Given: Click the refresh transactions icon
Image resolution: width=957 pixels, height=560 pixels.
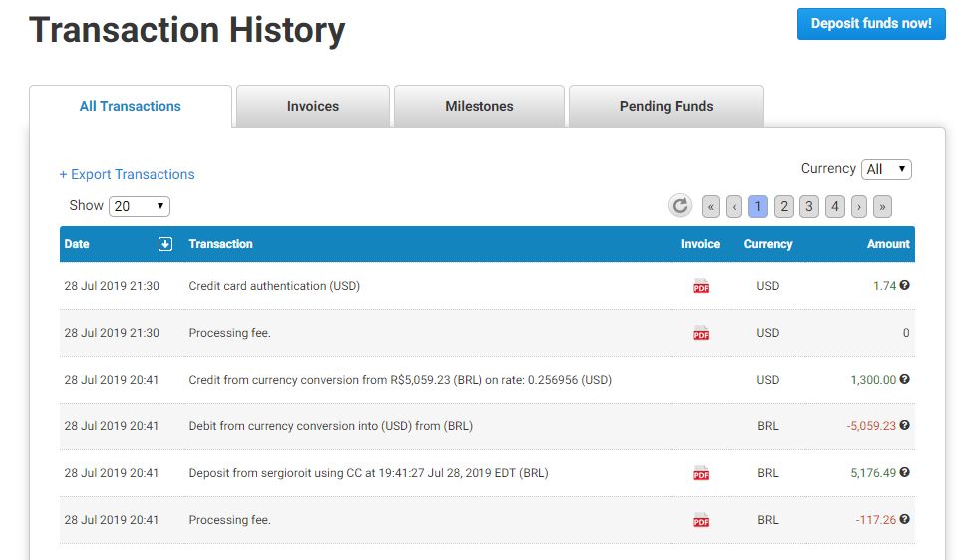Looking at the screenshot, I should [x=679, y=206].
